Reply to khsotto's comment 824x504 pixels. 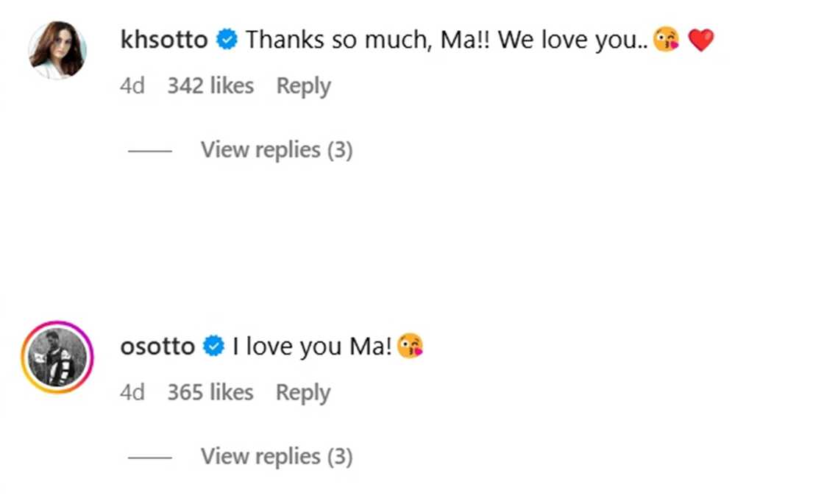[x=303, y=86]
